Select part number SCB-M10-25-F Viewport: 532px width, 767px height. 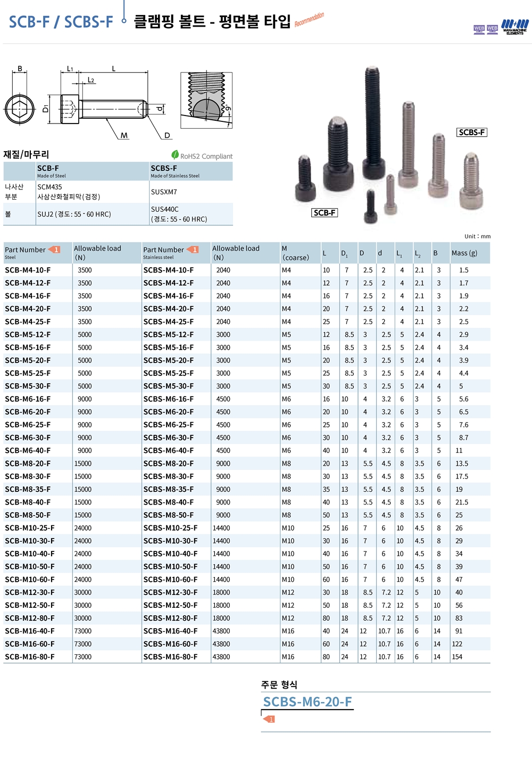click(x=30, y=528)
